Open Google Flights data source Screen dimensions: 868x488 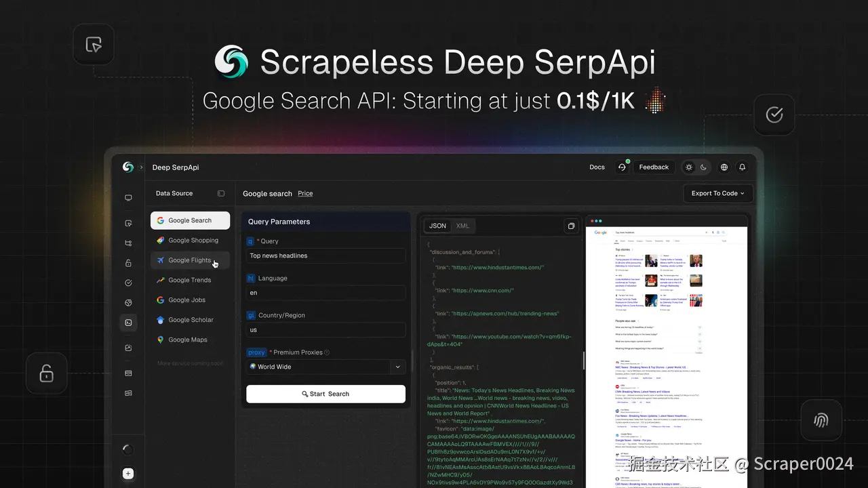[189, 260]
